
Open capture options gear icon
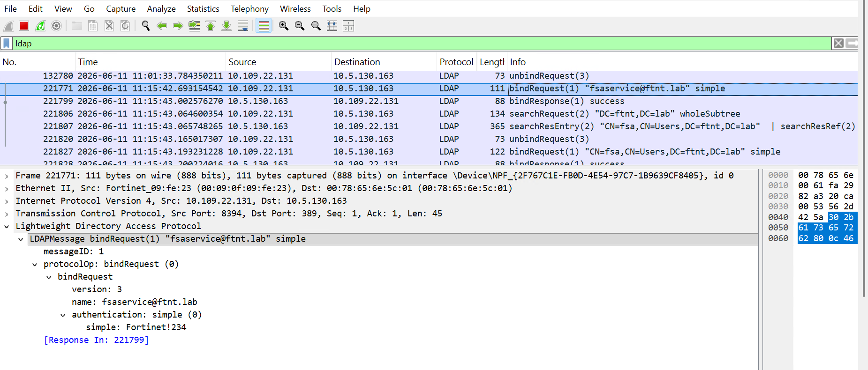click(x=56, y=26)
